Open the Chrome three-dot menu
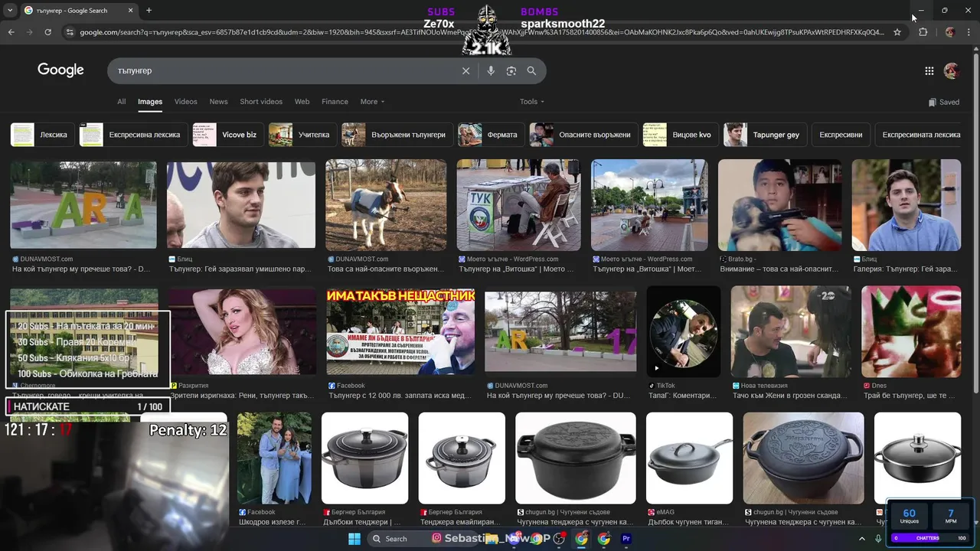 970,32
